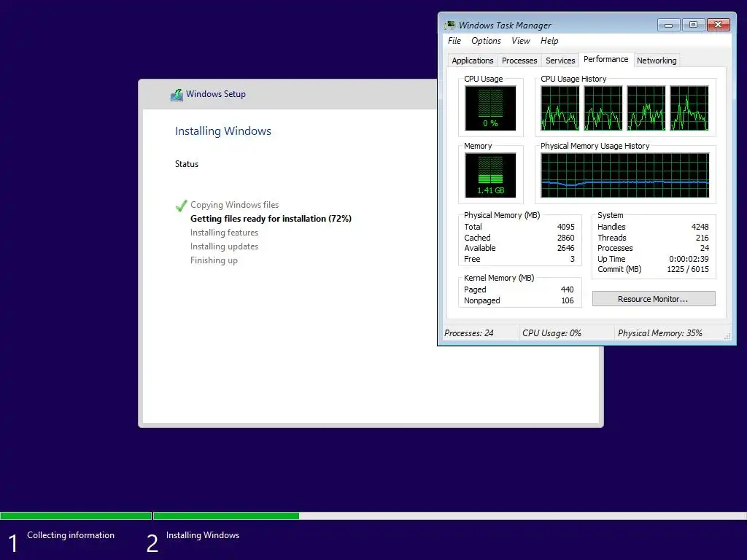Switch to the Services tab
747x560 pixels.
click(x=560, y=61)
